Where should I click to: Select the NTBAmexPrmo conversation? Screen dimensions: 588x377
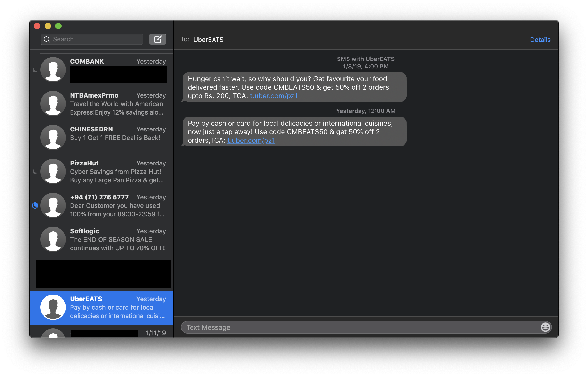[117, 104]
